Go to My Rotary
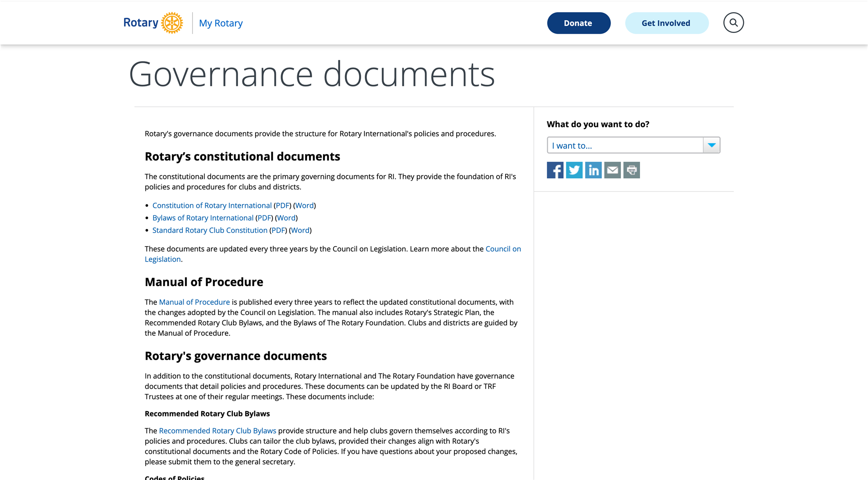The image size is (868, 480). coord(221,23)
